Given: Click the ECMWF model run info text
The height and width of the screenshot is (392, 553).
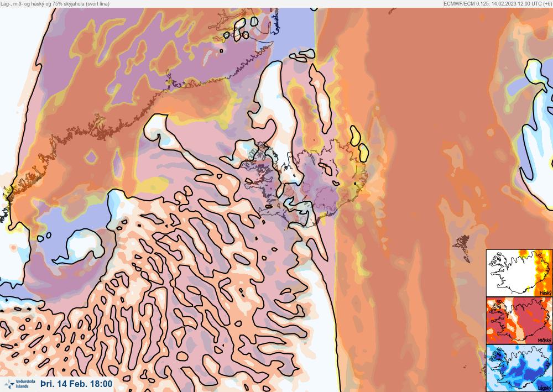Looking at the screenshot, I should (497, 3).
